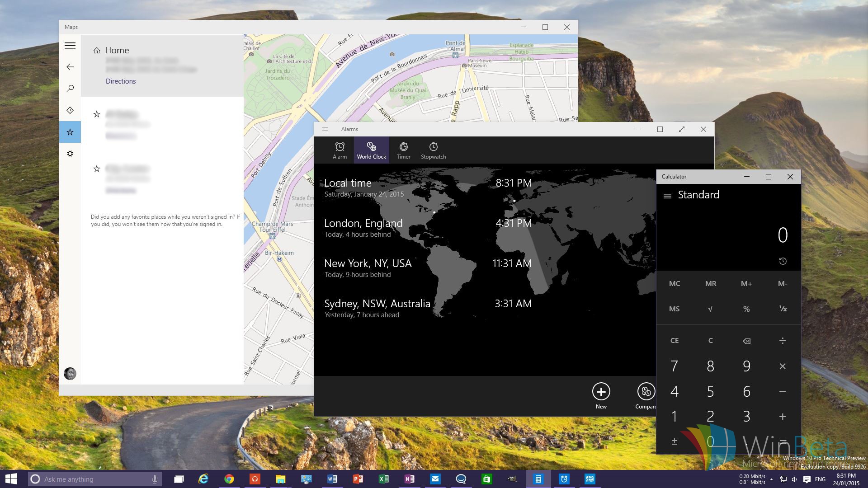Toggle the star on second favorite place
Viewport: 868px width, 488px height.
[x=96, y=169]
